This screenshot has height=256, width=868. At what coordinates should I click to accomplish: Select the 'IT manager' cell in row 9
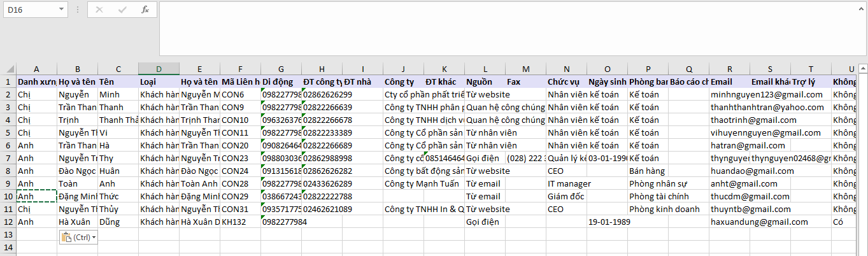tap(566, 183)
